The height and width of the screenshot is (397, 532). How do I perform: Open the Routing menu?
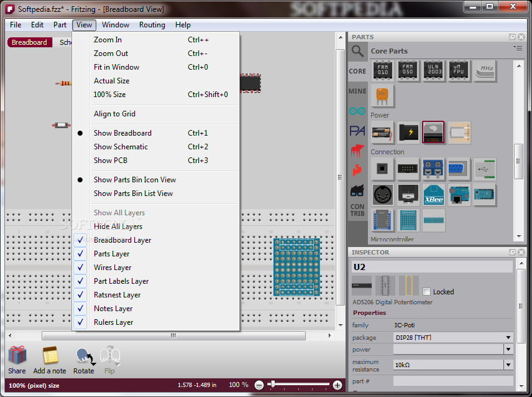tap(152, 25)
